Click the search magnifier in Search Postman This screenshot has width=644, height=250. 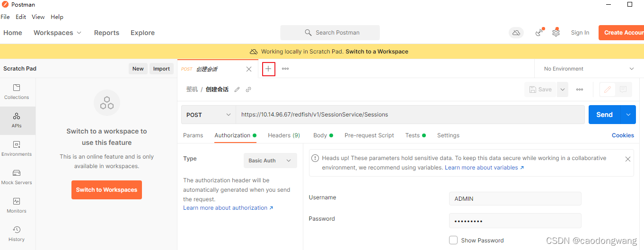309,33
